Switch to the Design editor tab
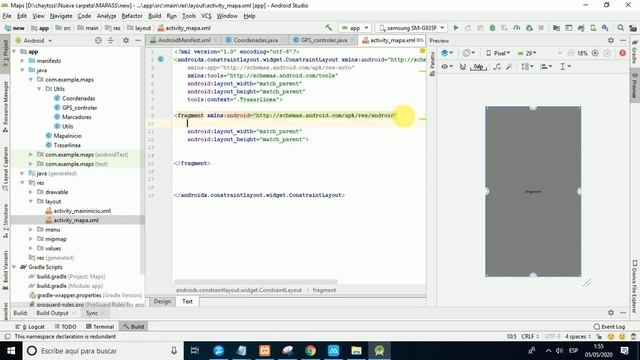The image size is (640, 360). (x=162, y=301)
